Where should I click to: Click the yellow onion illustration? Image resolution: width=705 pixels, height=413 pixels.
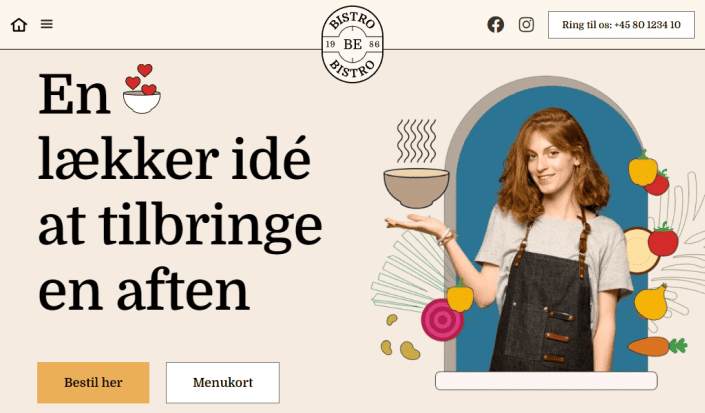651,302
